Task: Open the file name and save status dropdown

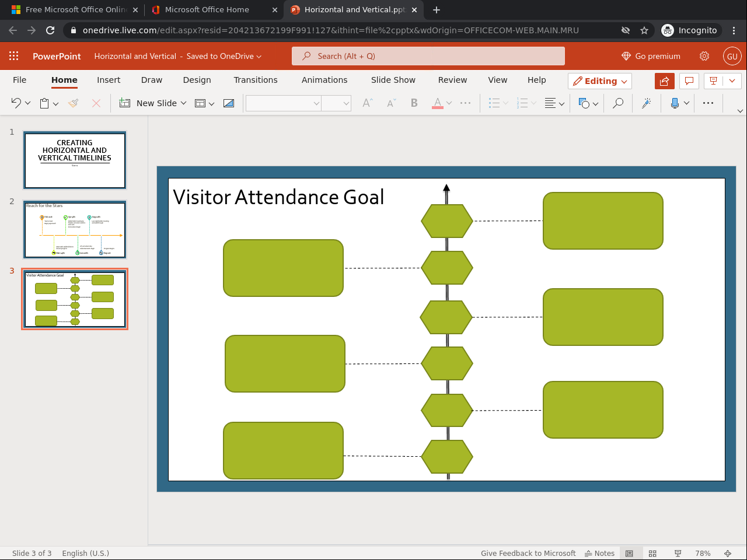Action: (x=178, y=56)
